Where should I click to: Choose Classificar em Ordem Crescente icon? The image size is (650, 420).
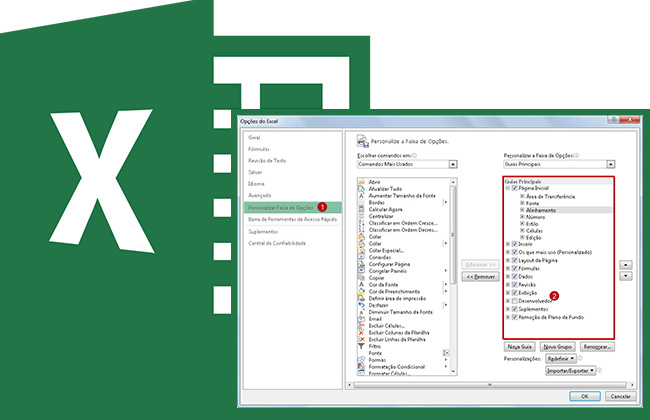[x=361, y=223]
